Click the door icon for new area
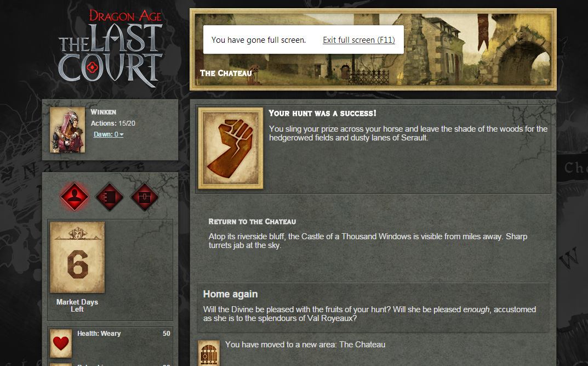Viewport: 588px width, 366px height. click(x=209, y=353)
